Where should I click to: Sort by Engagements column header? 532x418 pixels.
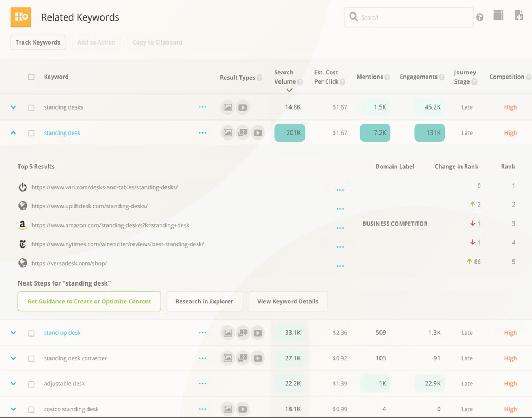[x=419, y=77]
